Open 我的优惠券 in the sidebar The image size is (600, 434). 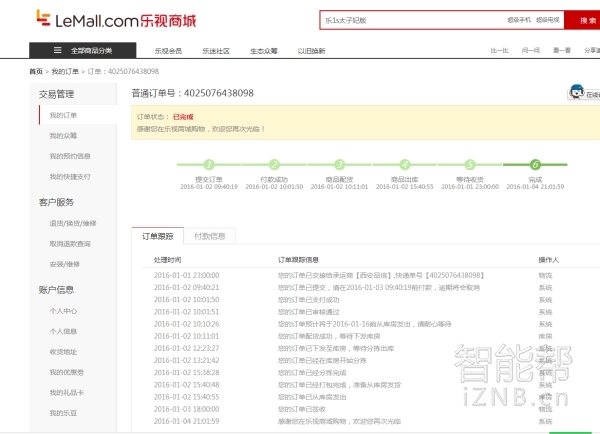pos(67,372)
